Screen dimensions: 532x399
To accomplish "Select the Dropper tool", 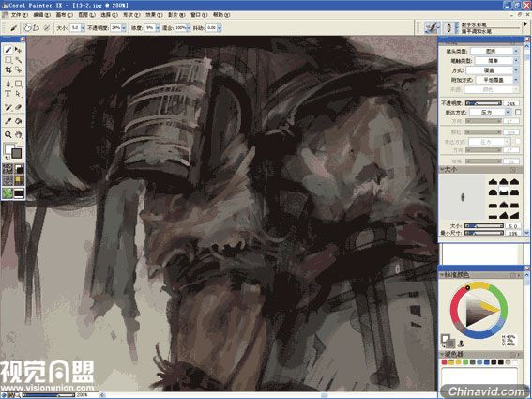I will tap(8, 121).
